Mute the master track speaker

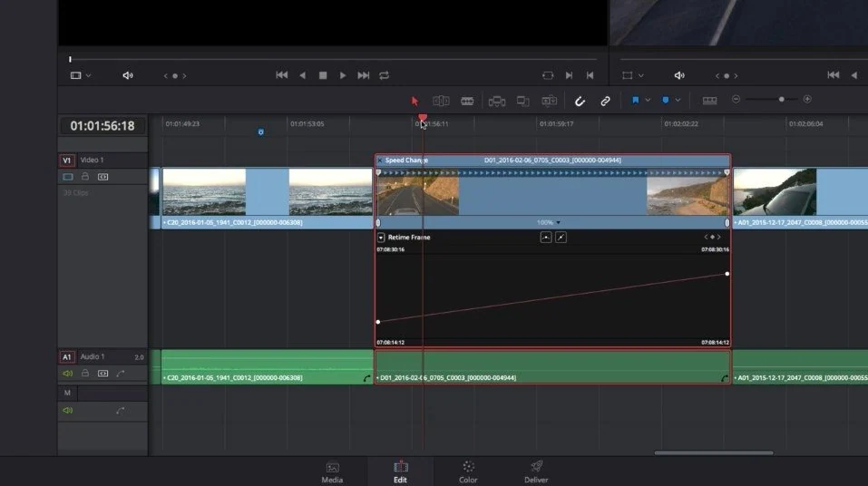tap(67, 410)
